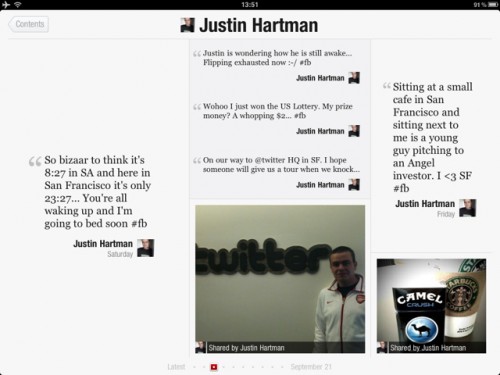
Task: Open Justin Hartman avatar beside page title
Action: coord(187,25)
